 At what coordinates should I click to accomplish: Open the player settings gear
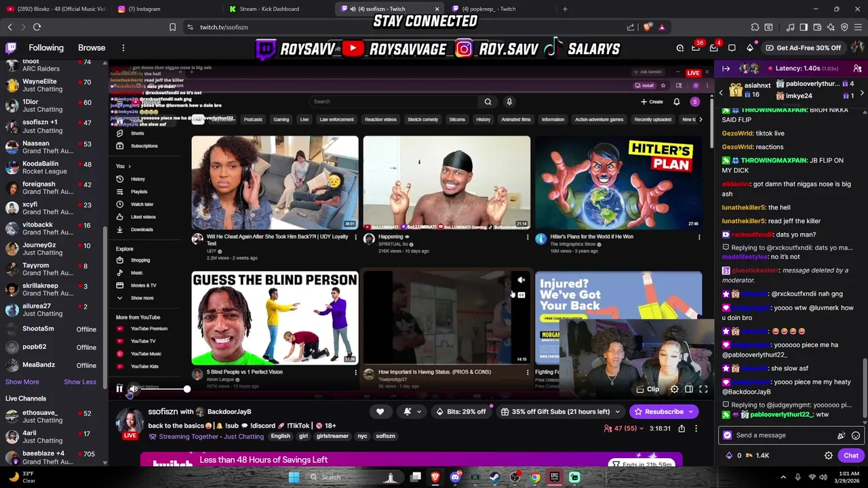(674, 389)
